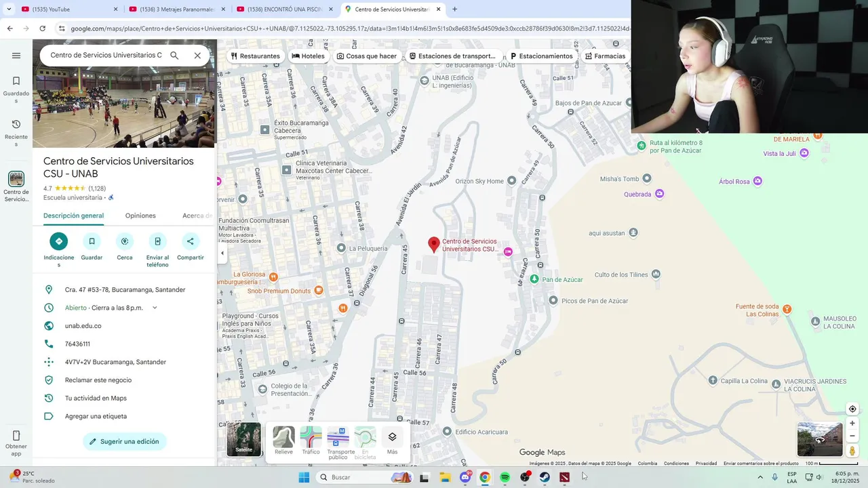868x488 pixels.
Task: Click the Fuente de soda Las Colinas marker
Action: [787, 309]
